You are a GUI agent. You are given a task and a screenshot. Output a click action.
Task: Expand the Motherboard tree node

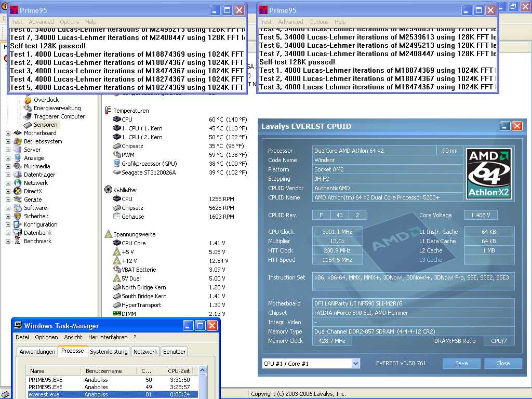tap(8, 134)
